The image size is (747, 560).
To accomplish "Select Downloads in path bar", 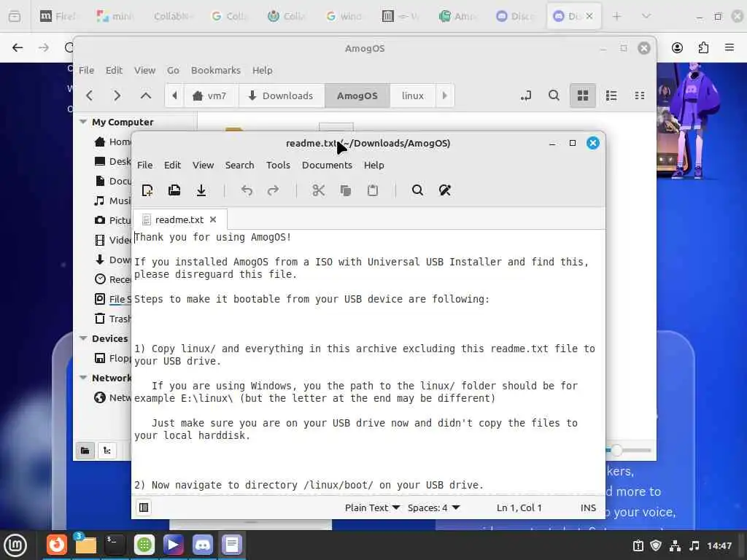I will (x=281, y=96).
